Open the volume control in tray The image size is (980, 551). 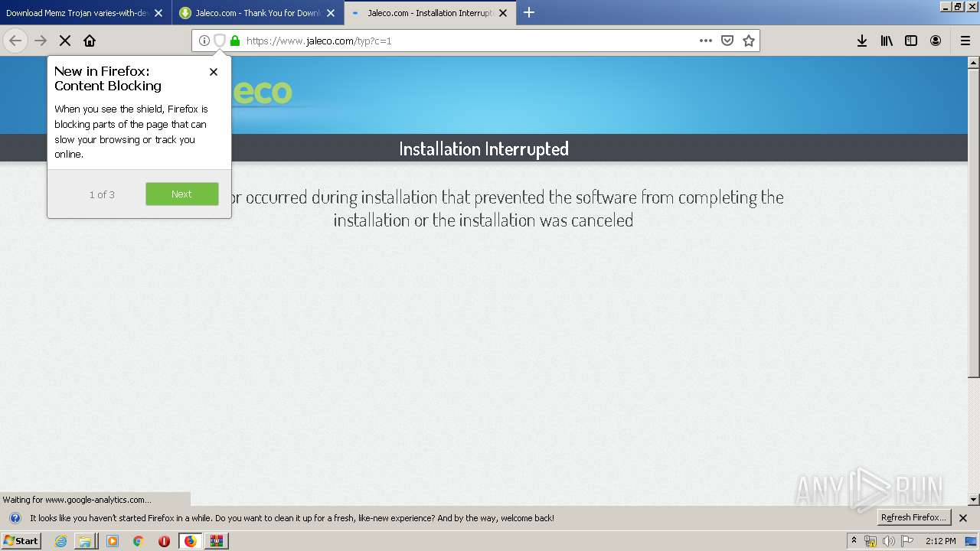(x=889, y=541)
